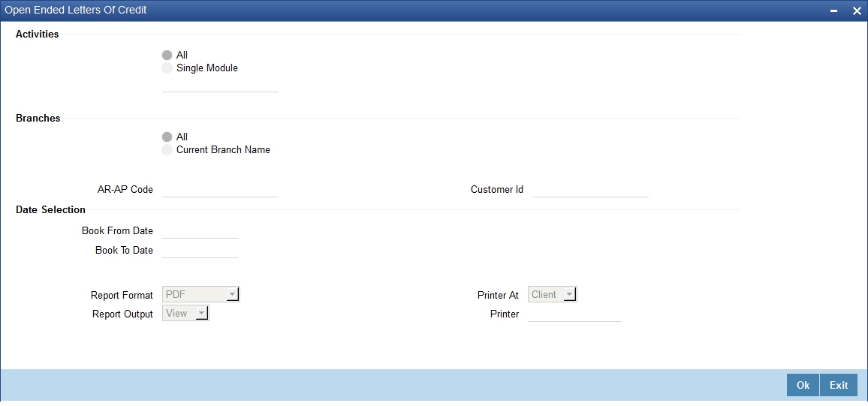Minimize the Open Ended Letters Of Credit window

(834, 11)
